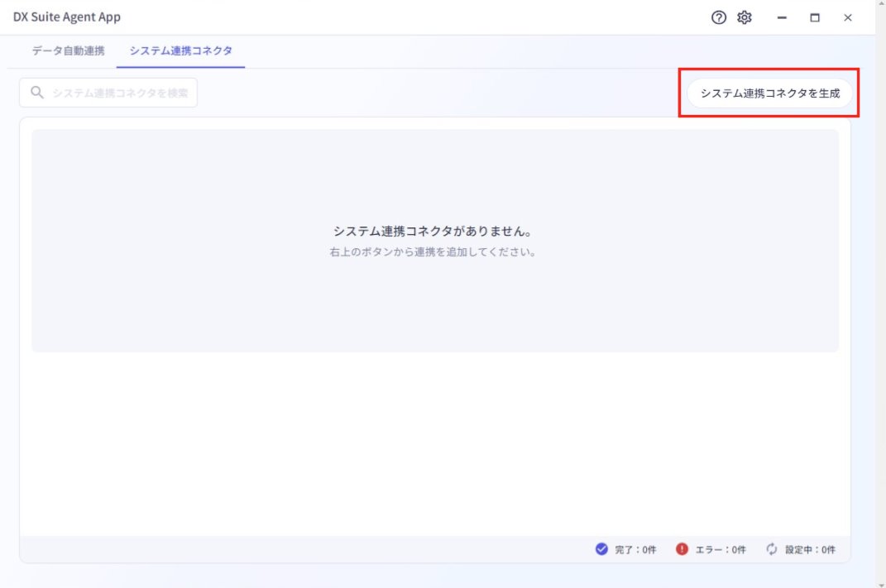Click the blue checkmark 完了 icon
Viewport: 886px width, 588px height.
(601, 549)
